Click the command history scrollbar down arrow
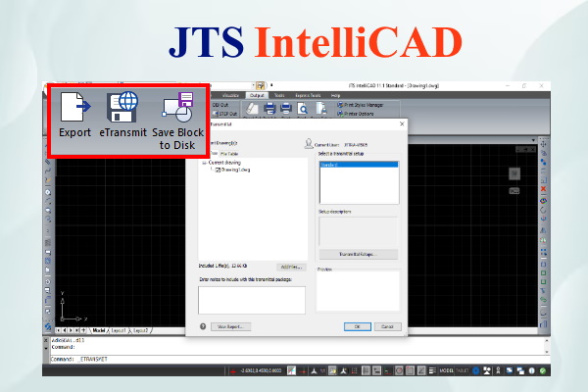This screenshot has height=392, width=588. 547,352
